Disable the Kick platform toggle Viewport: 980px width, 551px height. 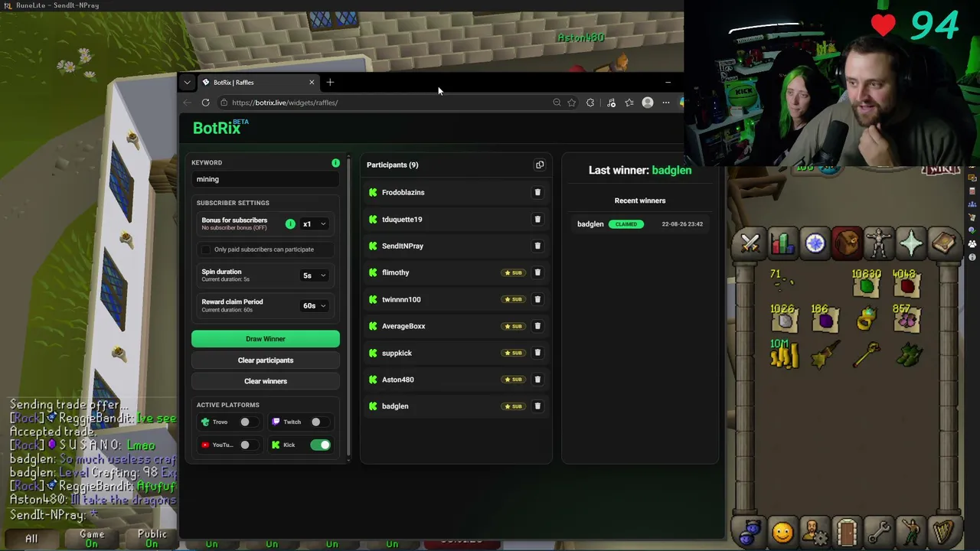pos(321,445)
